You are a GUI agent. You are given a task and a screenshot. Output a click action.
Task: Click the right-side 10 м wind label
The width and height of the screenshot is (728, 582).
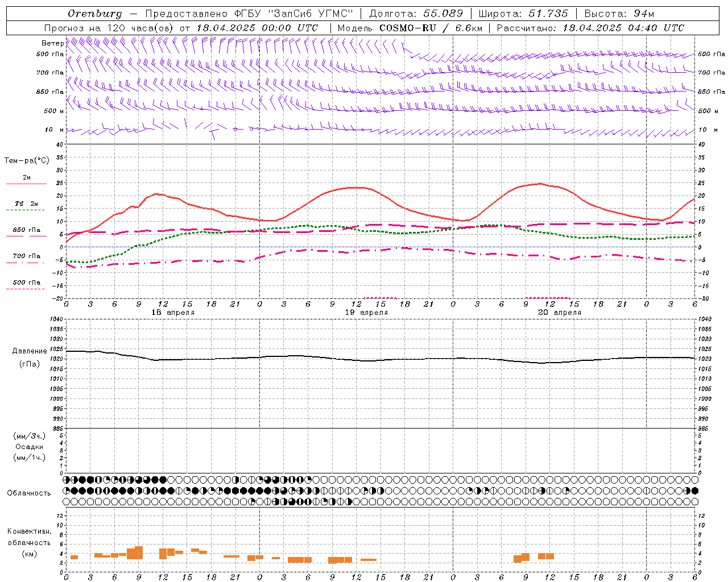(x=708, y=130)
